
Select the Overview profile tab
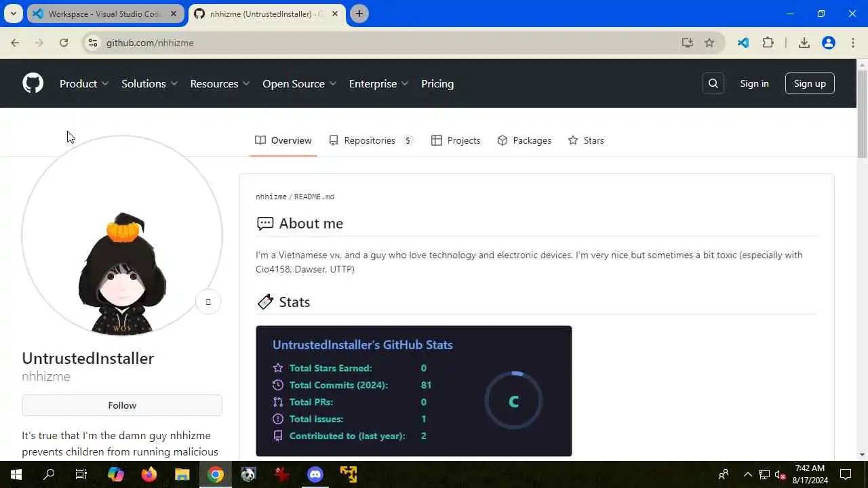click(x=283, y=140)
